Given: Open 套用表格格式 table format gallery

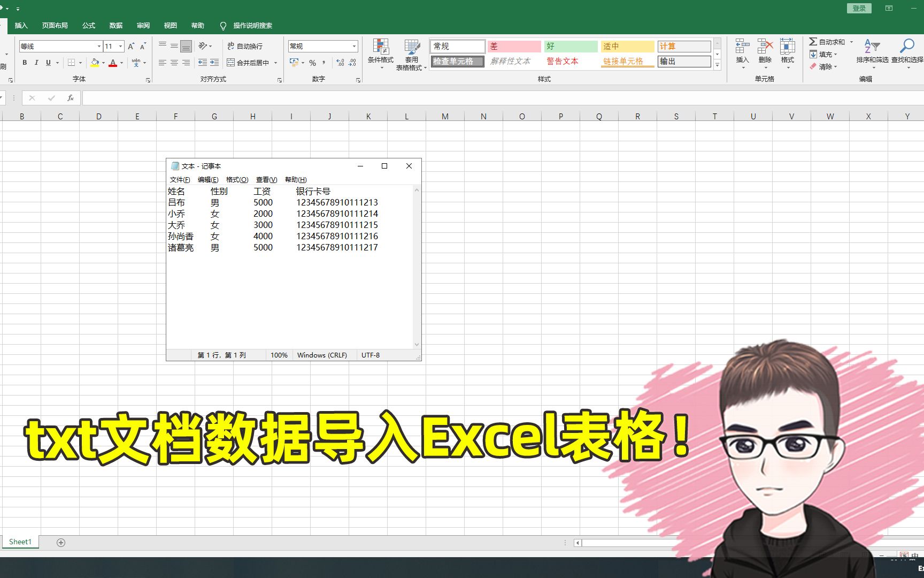Looking at the screenshot, I should pos(411,55).
